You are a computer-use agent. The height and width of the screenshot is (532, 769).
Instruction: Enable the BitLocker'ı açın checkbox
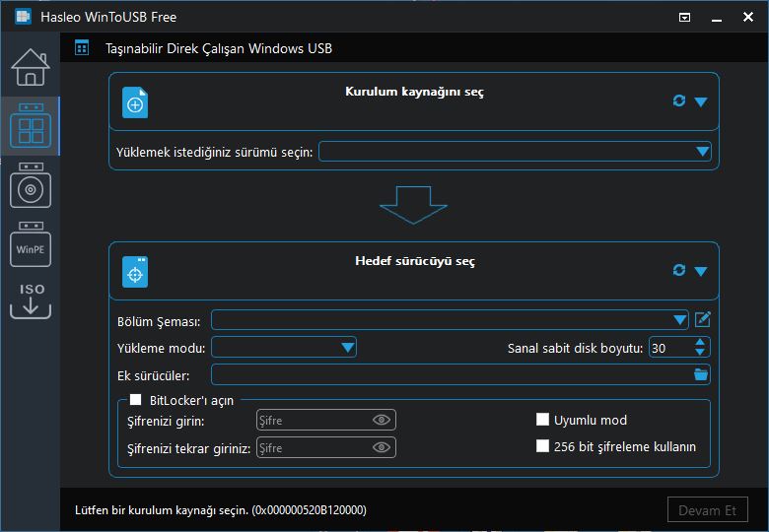pos(135,400)
